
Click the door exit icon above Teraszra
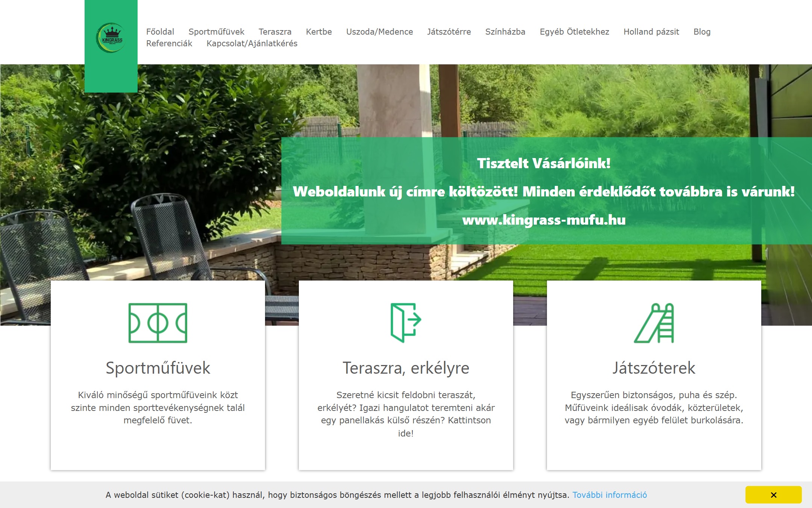[406, 323]
